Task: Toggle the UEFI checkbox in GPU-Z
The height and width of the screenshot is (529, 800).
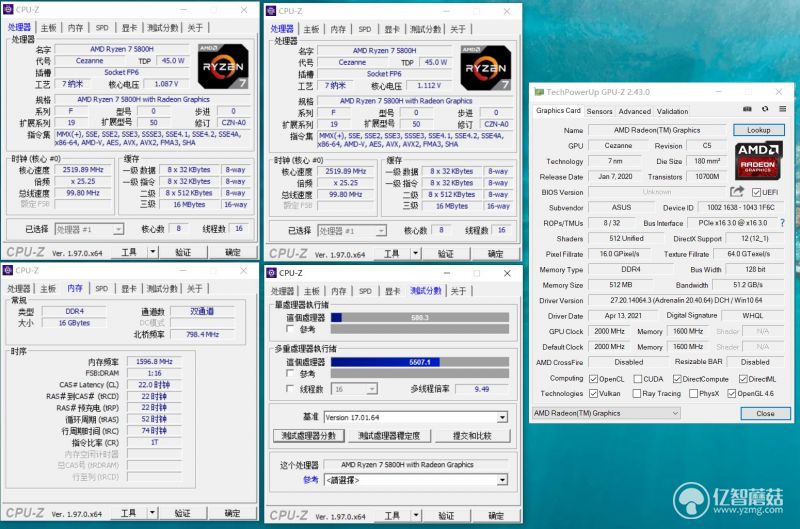Action: (756, 192)
